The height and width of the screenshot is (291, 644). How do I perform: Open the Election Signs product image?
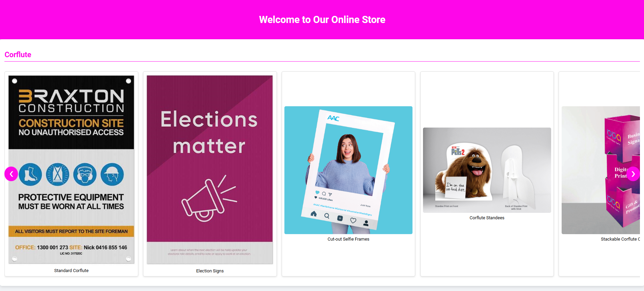[x=210, y=170]
